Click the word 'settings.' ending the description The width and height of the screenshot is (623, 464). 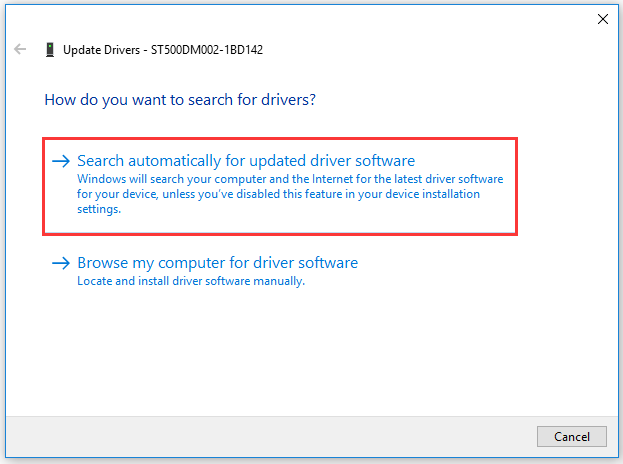pos(99,209)
